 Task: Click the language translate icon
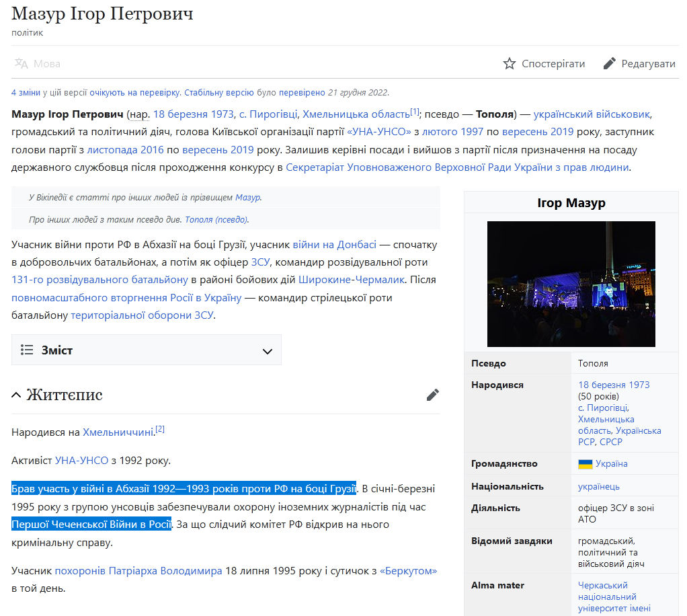tap(21, 64)
